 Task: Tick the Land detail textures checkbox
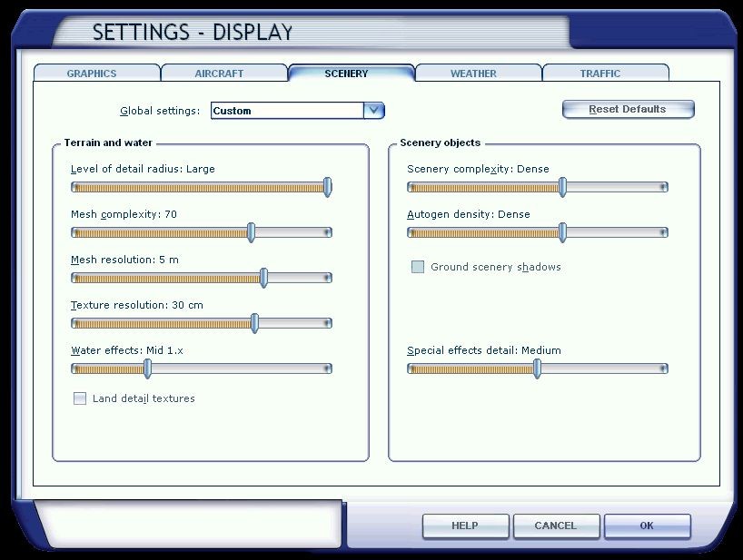point(80,398)
